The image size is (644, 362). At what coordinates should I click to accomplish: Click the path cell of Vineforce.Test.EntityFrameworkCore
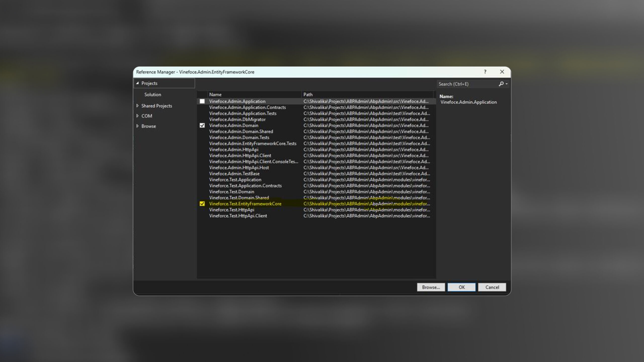367,204
